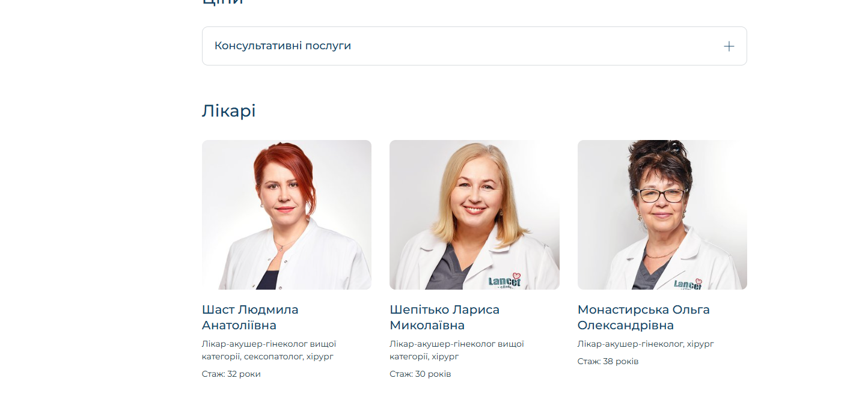Click the Лікар-акушер-гінеколог, хірург description
868x393 pixels.
coord(646,344)
